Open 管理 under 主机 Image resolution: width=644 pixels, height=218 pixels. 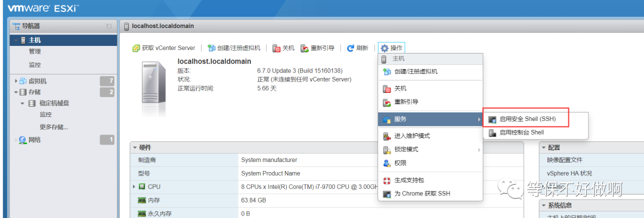pyautogui.click(x=35, y=51)
